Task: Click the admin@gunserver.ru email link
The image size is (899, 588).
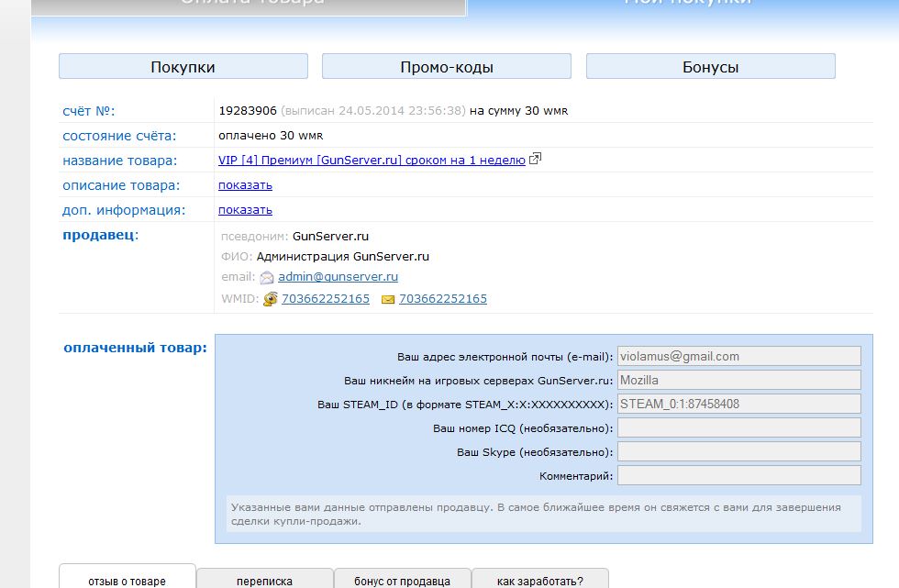Action: (x=338, y=276)
